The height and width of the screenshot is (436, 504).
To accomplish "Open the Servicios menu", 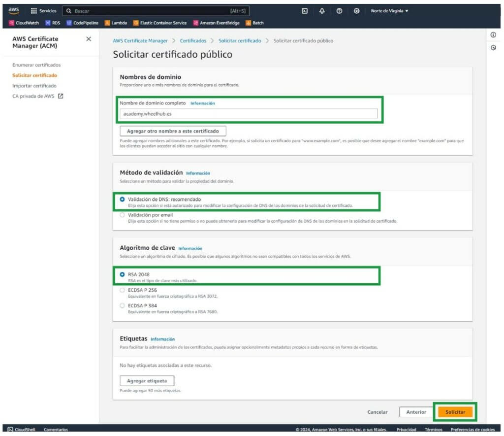I will click(43, 11).
